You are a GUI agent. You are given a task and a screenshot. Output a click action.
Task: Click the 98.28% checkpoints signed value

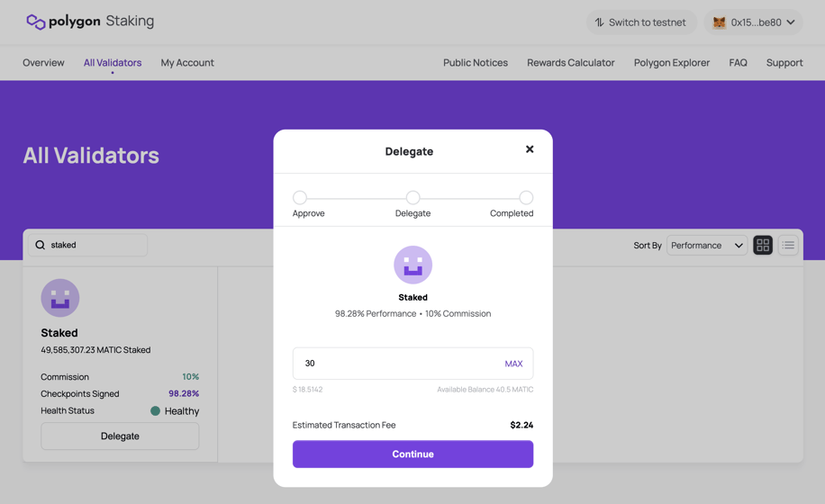[x=184, y=393]
